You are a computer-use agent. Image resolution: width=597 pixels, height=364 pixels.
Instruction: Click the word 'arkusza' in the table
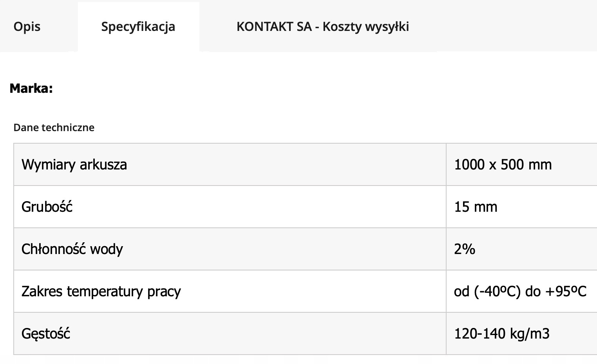coord(103,165)
